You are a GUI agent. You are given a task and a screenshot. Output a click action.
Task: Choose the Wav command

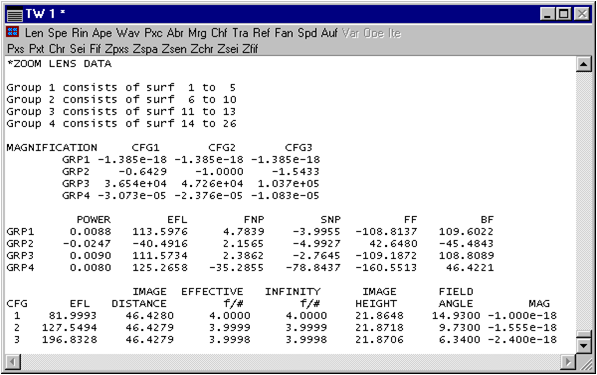(x=128, y=33)
